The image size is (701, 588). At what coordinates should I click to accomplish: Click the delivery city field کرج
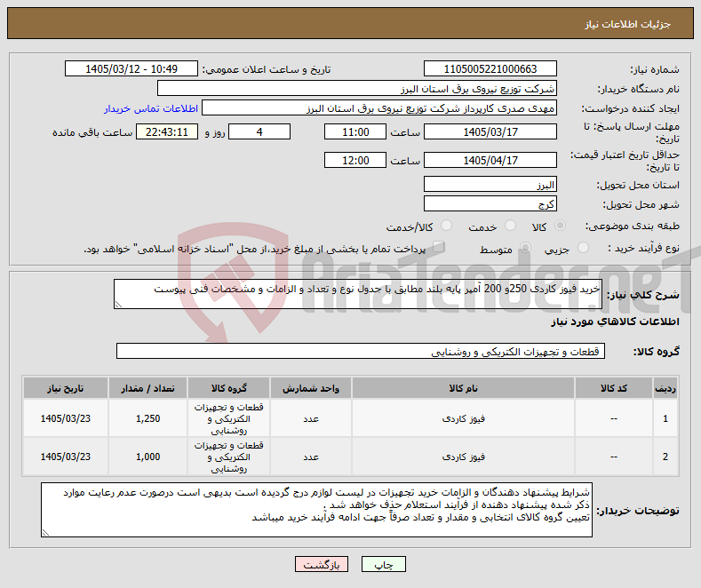point(490,203)
